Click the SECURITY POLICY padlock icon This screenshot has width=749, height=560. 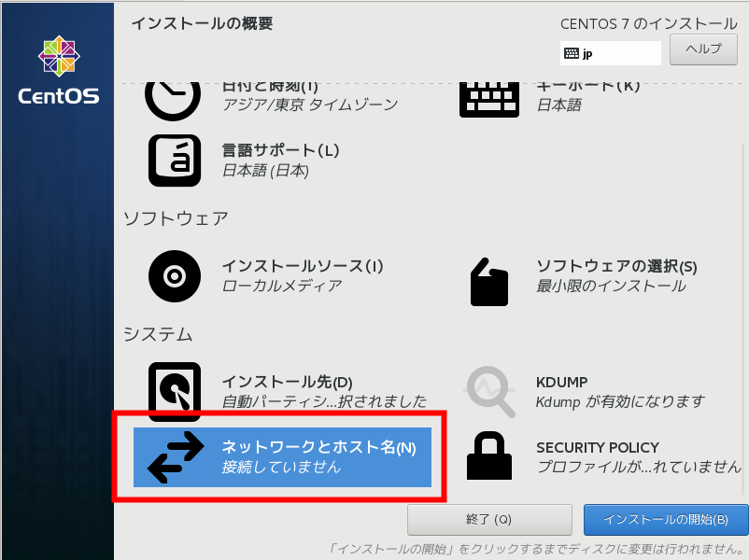point(489,455)
